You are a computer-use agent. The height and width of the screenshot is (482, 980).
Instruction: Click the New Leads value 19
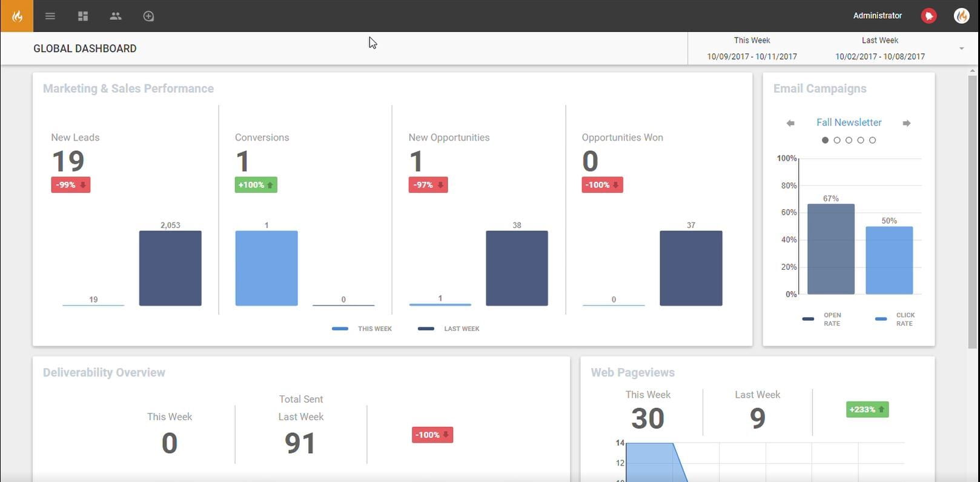(x=68, y=161)
